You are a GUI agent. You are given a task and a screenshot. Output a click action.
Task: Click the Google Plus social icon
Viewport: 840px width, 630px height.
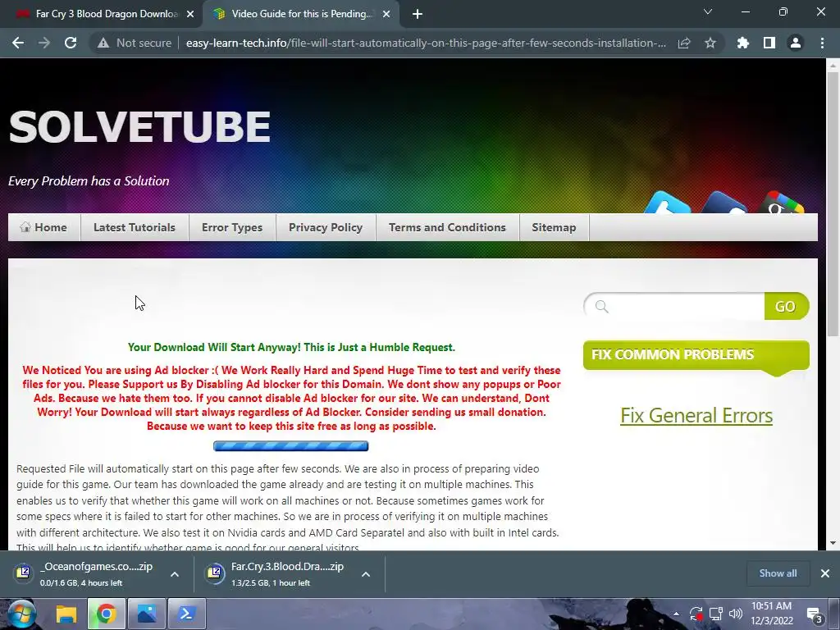(781, 203)
